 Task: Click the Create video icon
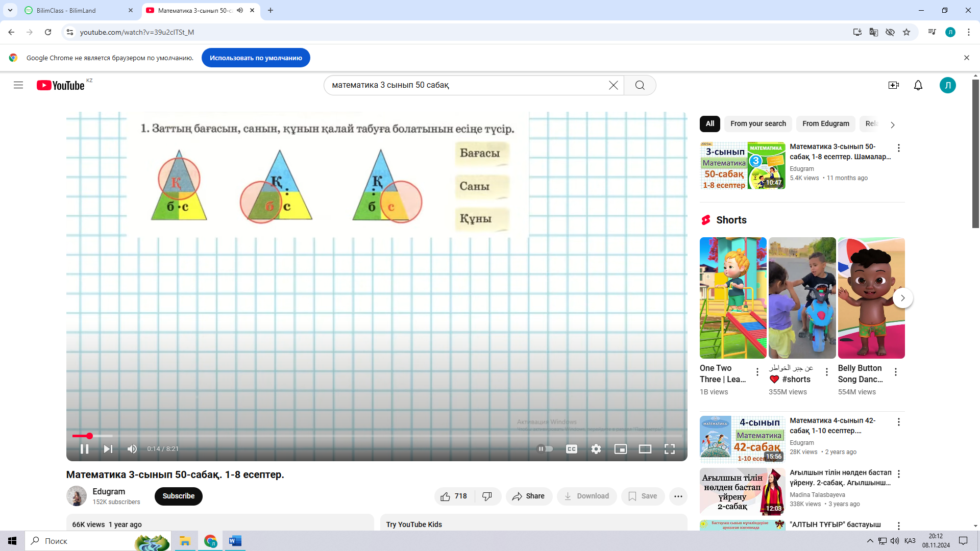pos(893,85)
